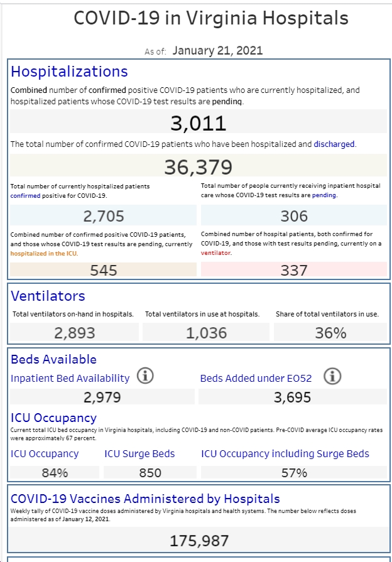392x562 pixels.
Task: Click the Inpatient Bed Availability info icon
Action: [145, 376]
